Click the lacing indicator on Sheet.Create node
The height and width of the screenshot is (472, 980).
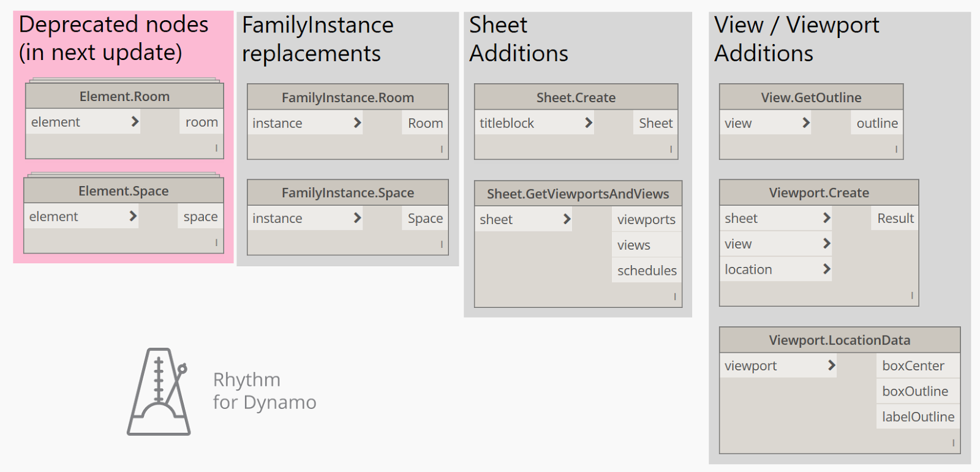(671, 149)
